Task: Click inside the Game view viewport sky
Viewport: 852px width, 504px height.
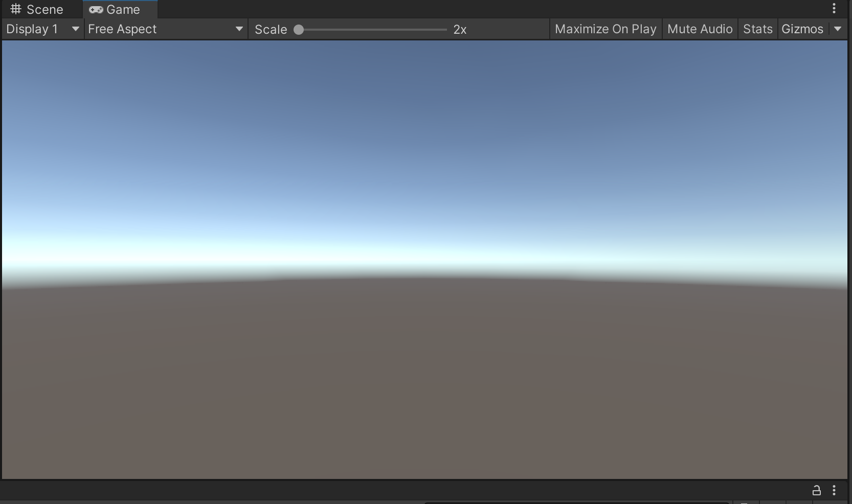Action: 424,128
